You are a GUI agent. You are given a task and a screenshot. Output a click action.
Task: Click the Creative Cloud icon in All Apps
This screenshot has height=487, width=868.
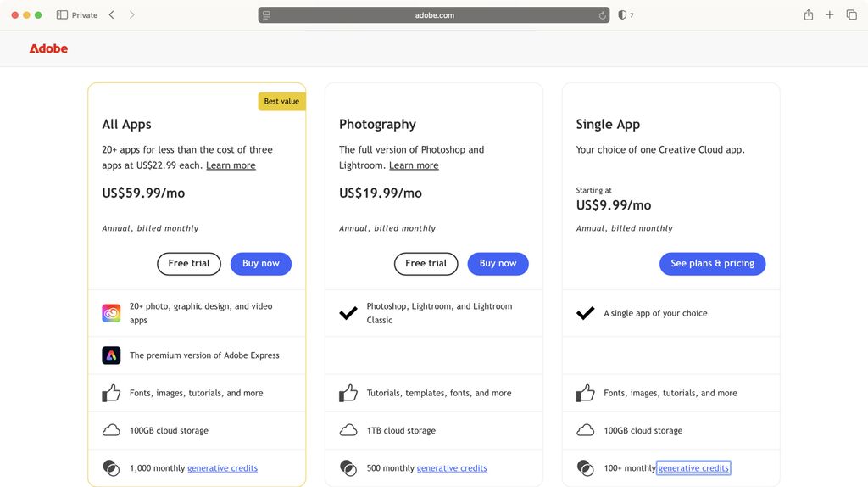(x=111, y=313)
